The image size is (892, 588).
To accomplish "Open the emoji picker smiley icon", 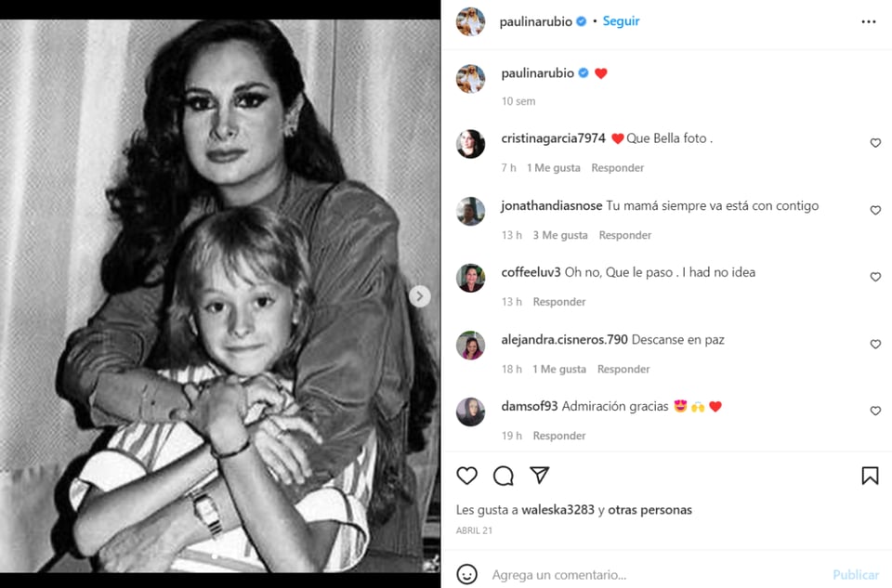I will pos(467,574).
